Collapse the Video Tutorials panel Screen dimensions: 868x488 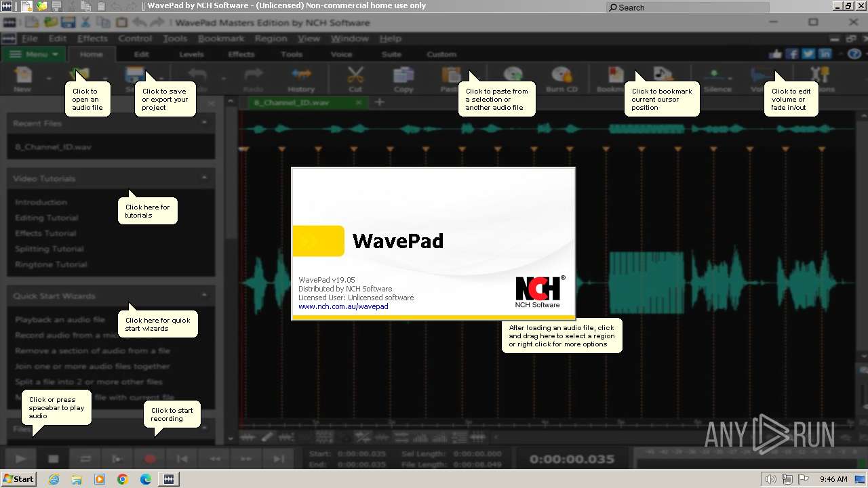[x=204, y=178]
